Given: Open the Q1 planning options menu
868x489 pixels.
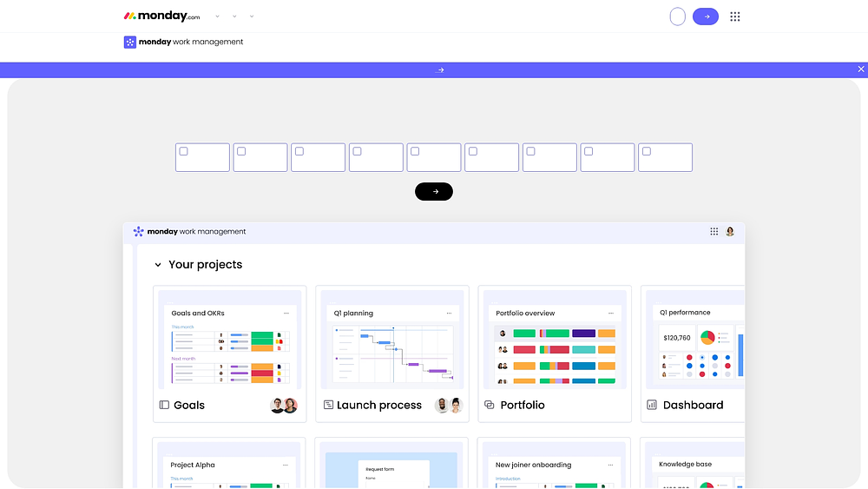Looking at the screenshot, I should 449,314.
